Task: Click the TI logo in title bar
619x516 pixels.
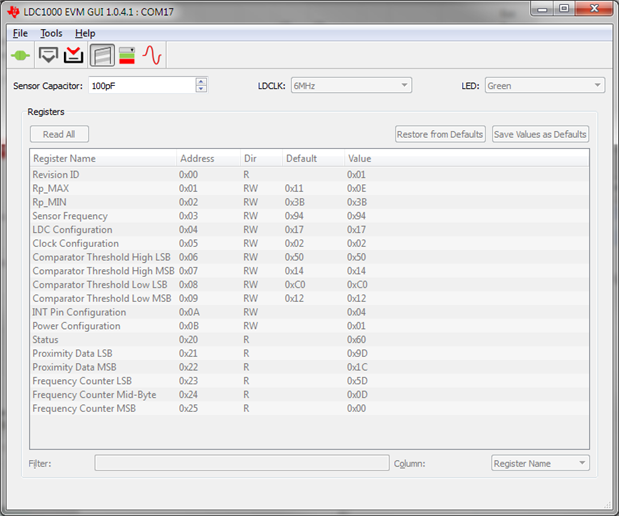Action: [x=12, y=9]
